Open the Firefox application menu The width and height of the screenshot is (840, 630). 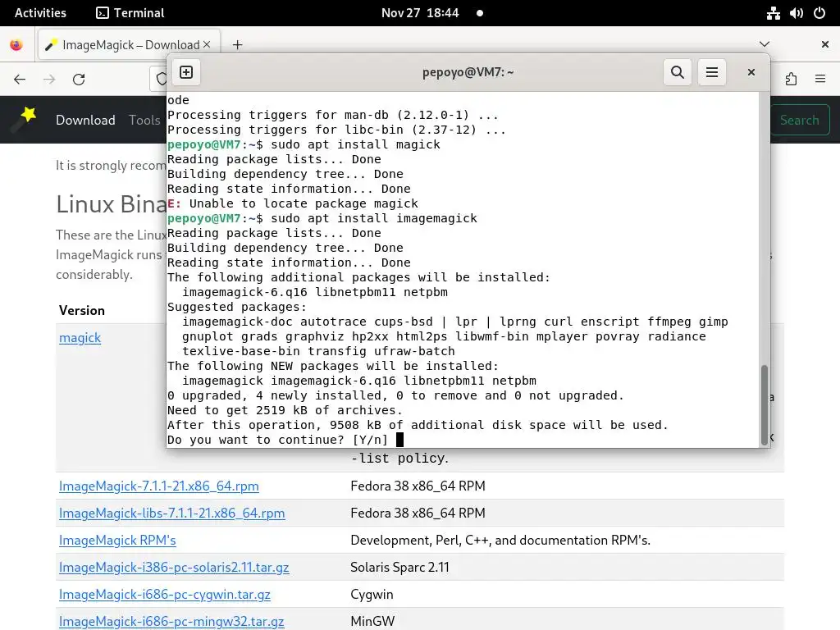click(x=820, y=80)
